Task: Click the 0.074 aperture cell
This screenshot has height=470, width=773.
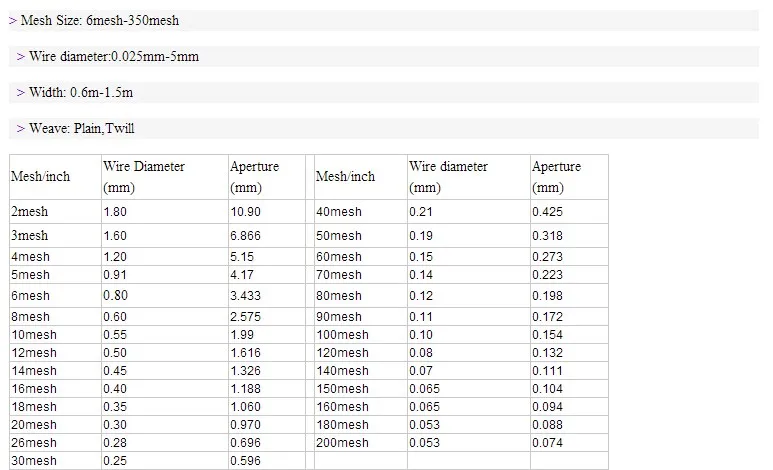Action: (547, 442)
